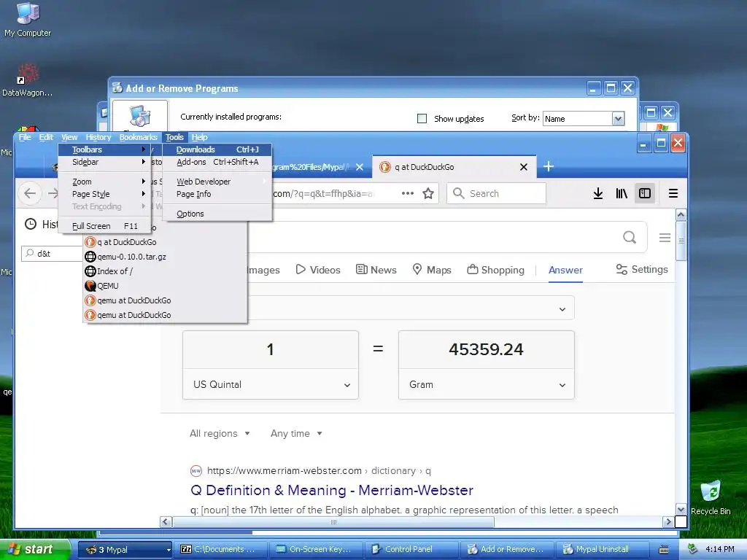
Task: Click the downloads arrow toolbar icon
Action: click(x=598, y=193)
